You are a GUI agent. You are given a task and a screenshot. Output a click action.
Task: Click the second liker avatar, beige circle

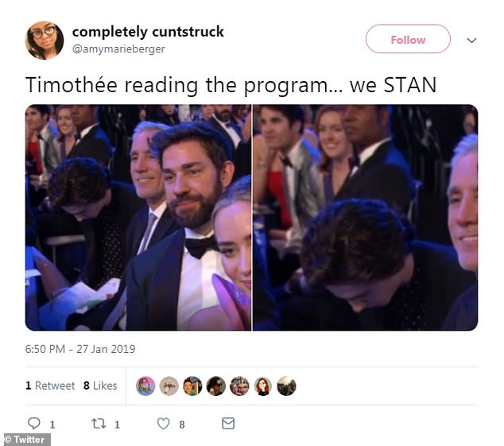169,386
